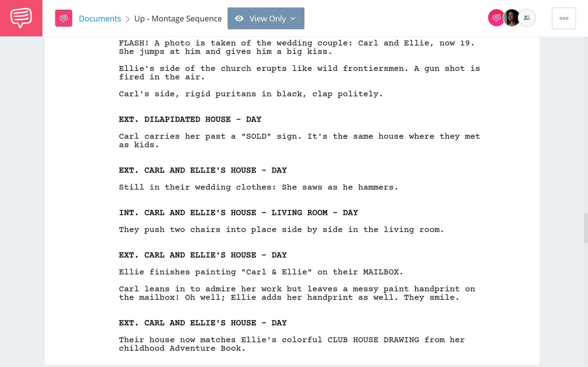Click the main StoryBoard app logo
Image resolution: width=588 pixels, height=367 pixels.
click(21, 18)
